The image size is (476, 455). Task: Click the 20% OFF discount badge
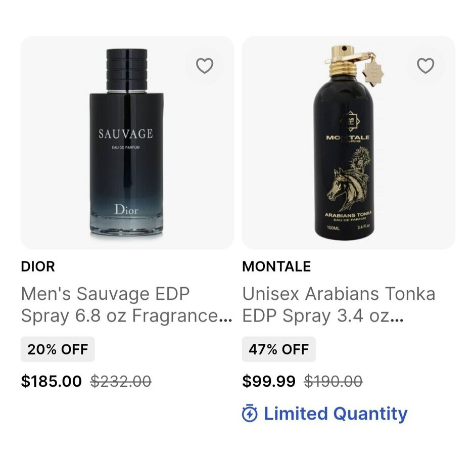pos(58,349)
